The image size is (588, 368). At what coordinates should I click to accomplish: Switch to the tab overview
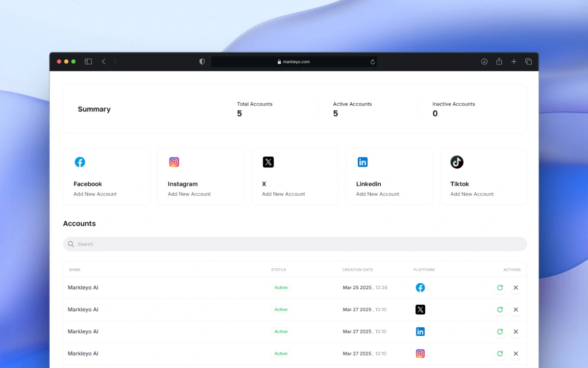(528, 61)
